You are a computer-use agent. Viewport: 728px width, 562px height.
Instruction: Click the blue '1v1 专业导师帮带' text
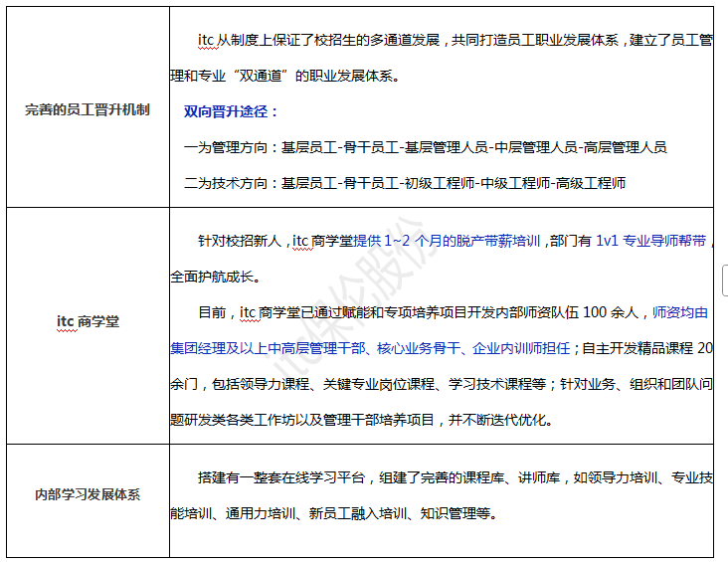(650, 241)
